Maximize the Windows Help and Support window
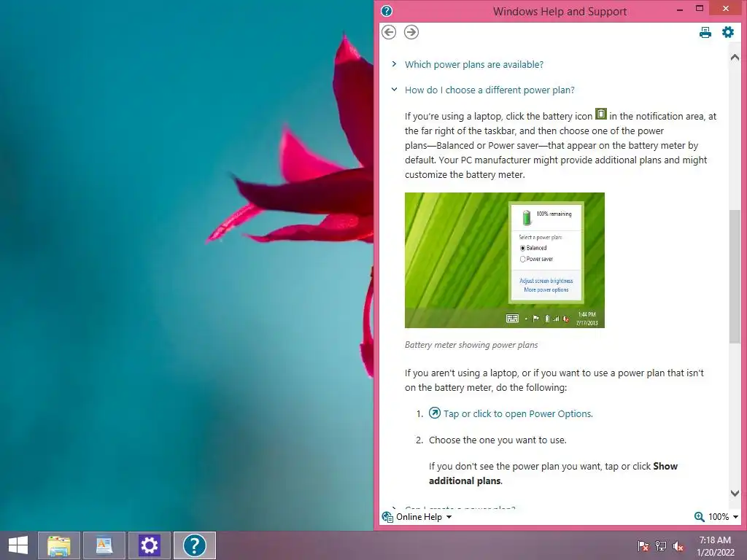The image size is (747, 560). point(700,9)
